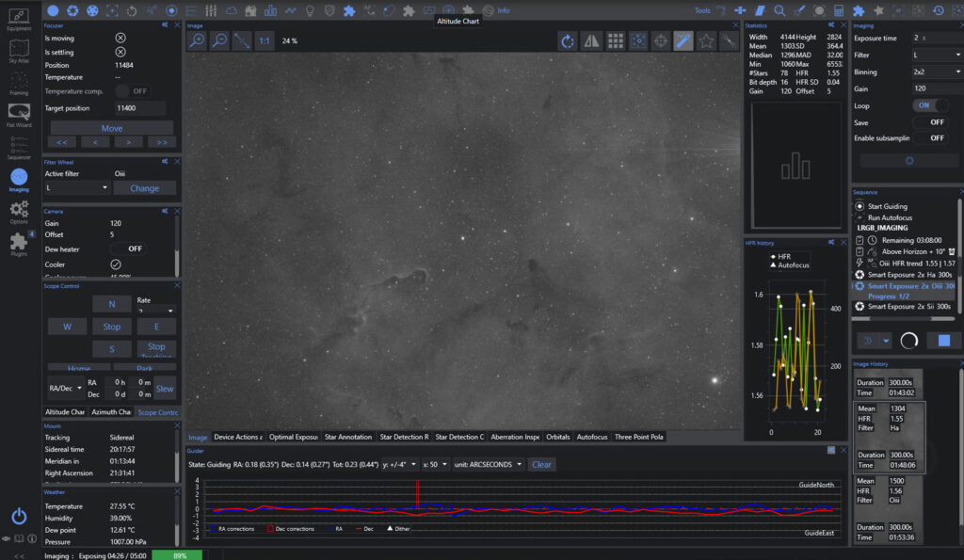
Task: Open the history clock tool in Tools bar
Action: click(x=939, y=10)
